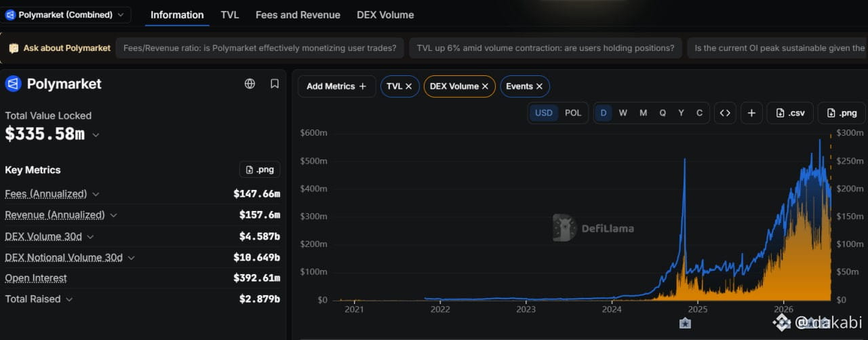
Task: Ask the Fees/Revenue ratio suggested question
Action: click(x=260, y=48)
